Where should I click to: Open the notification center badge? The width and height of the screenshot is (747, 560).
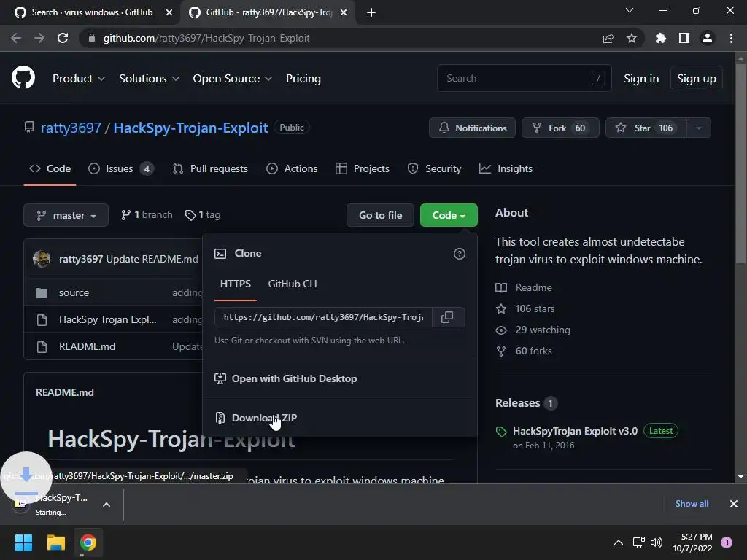[x=727, y=542]
